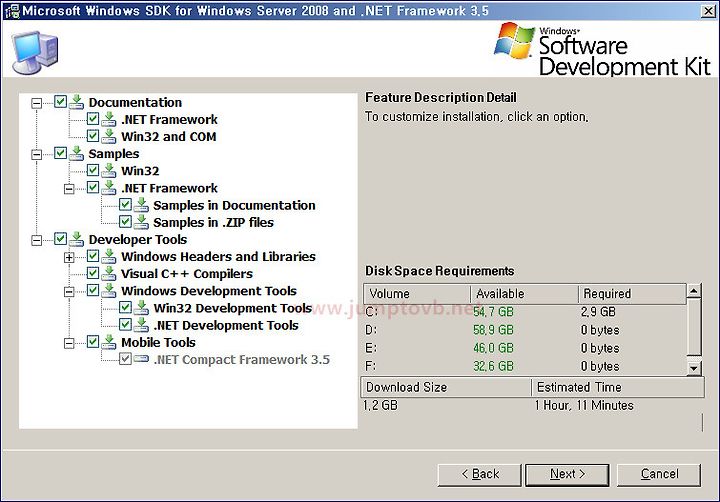Toggle the Mobile Tools checkbox
The image size is (720, 502).
point(93,341)
